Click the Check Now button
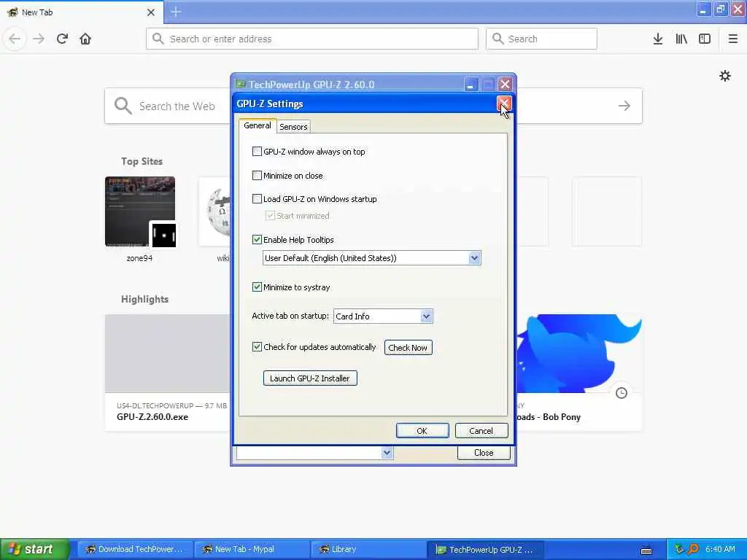 [408, 348]
